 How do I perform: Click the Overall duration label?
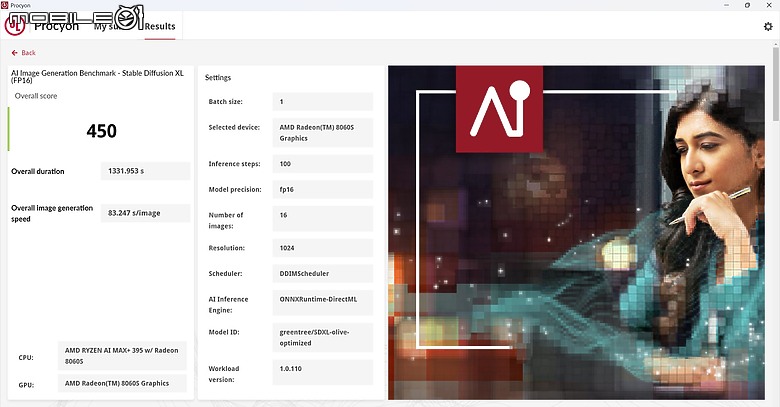pos(38,171)
